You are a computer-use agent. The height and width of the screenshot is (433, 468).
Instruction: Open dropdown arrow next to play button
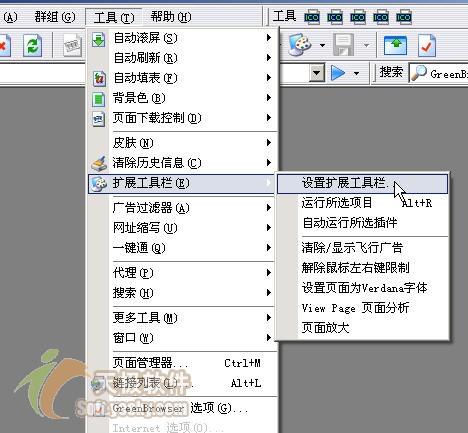point(356,73)
